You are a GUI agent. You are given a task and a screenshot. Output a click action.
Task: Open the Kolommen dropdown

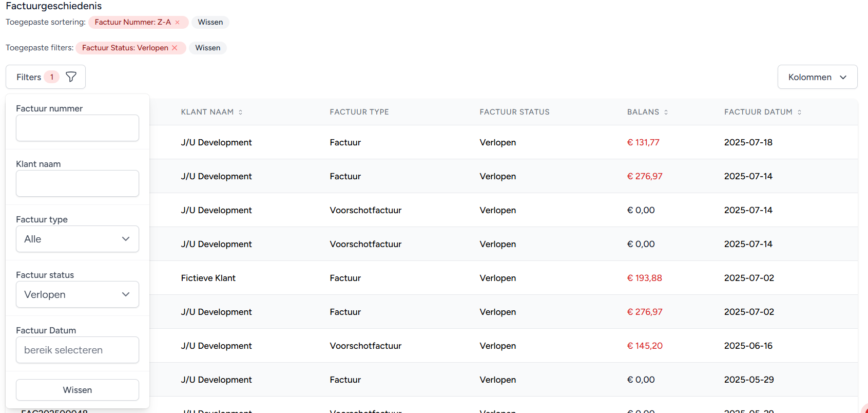[817, 77]
